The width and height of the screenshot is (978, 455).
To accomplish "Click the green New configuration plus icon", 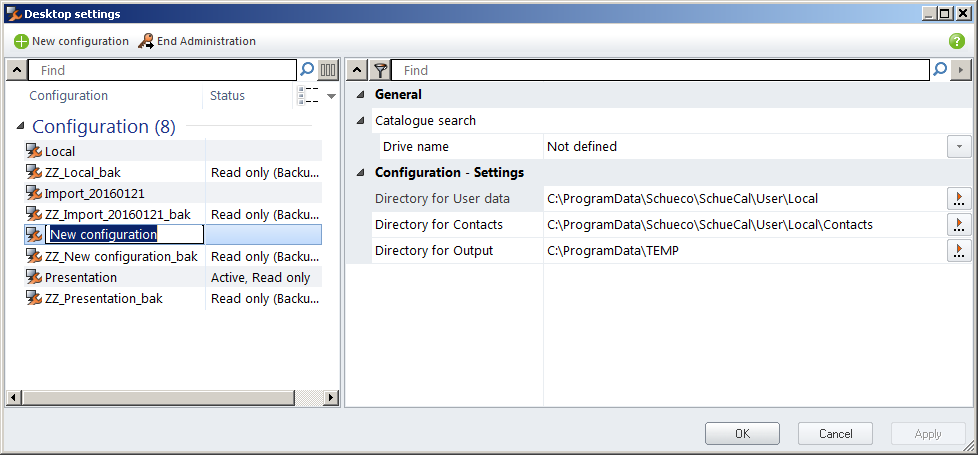I will tap(21, 41).
